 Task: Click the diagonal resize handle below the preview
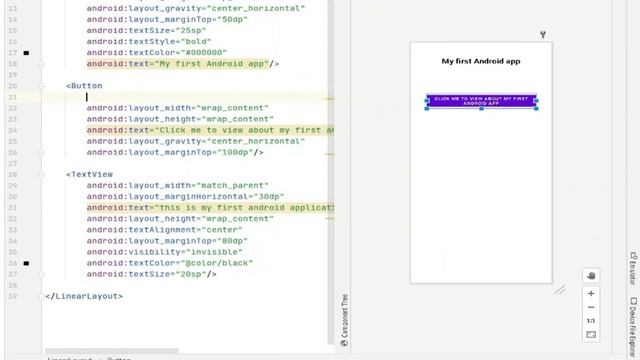pyautogui.click(x=560, y=289)
